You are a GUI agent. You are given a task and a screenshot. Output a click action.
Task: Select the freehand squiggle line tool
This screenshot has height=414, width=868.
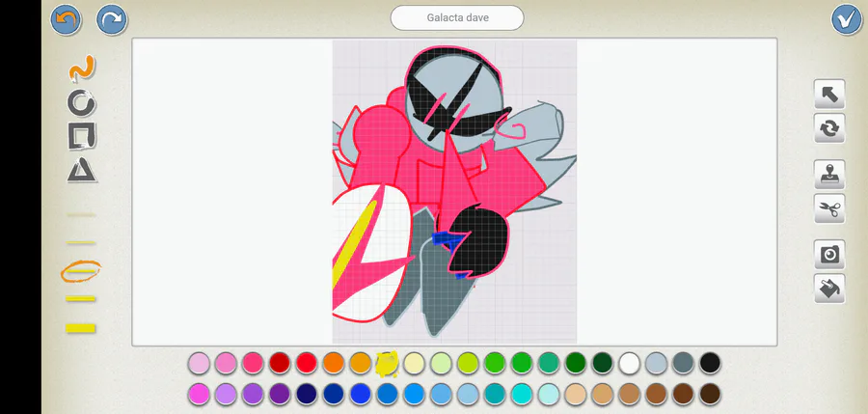(81, 69)
